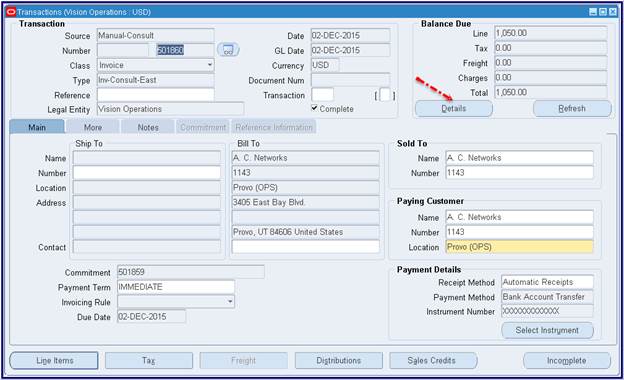Open the Commitment tab
624x380 pixels.
pos(203,127)
